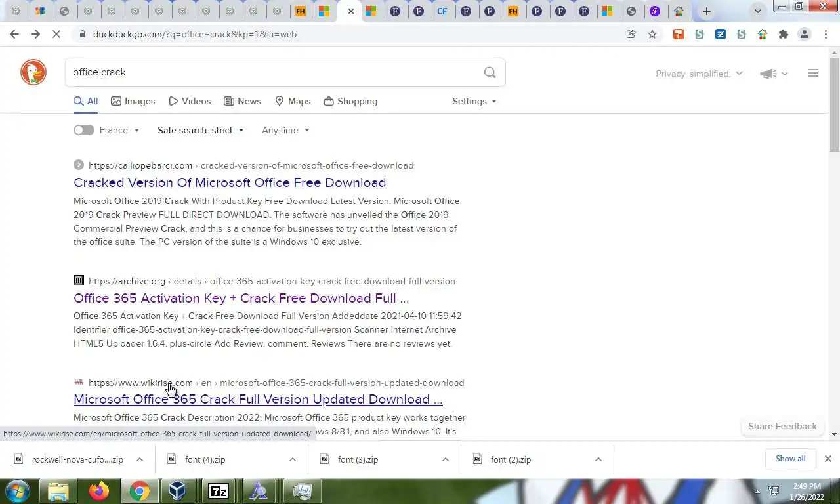Open the Windows Start menu

[x=18, y=491]
